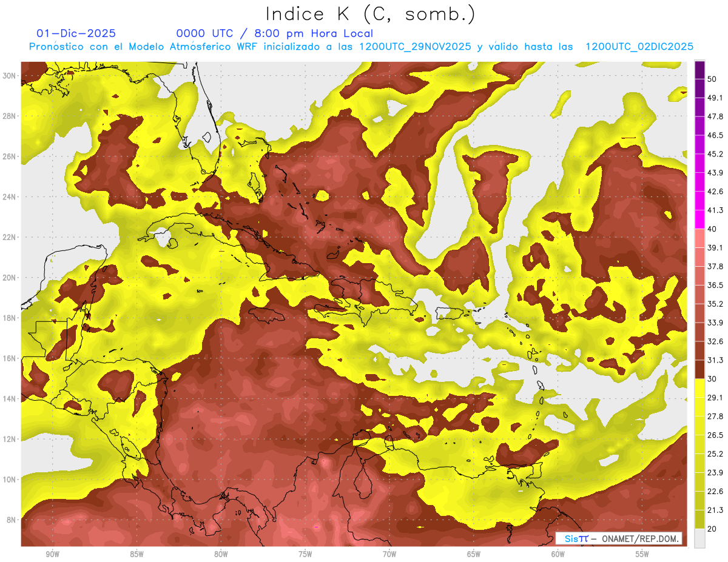Click the color bar value "40"

coord(712,229)
